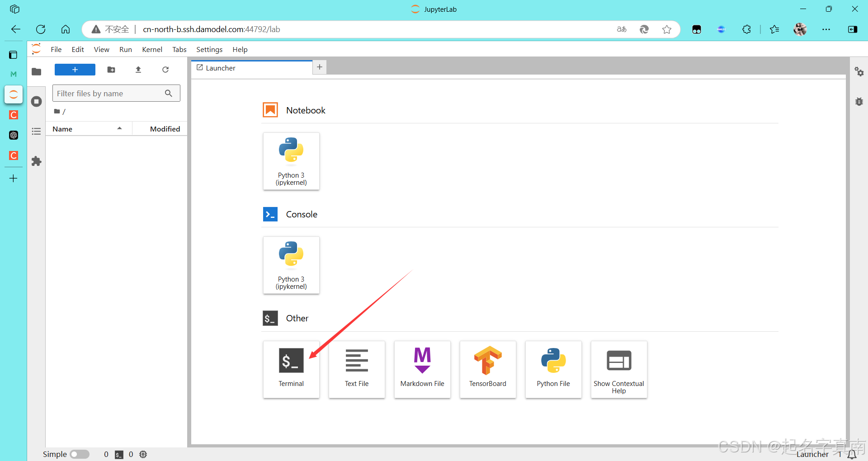Click the sidebar plus add icon

tap(14, 179)
